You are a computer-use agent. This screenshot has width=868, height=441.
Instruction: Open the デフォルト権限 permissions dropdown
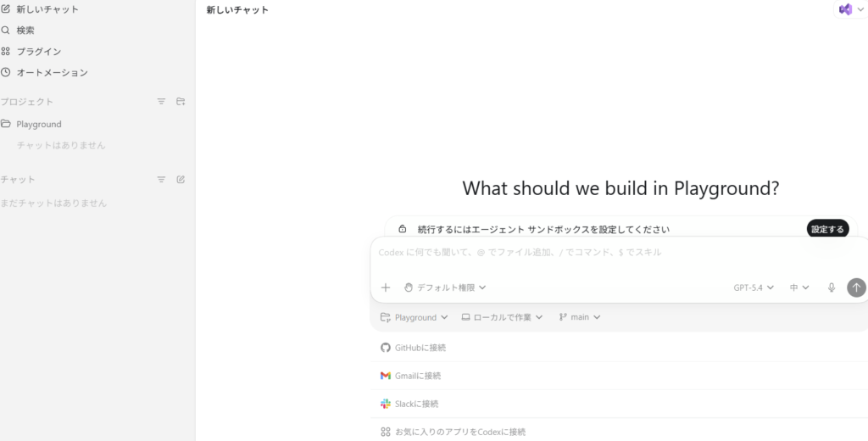click(445, 287)
